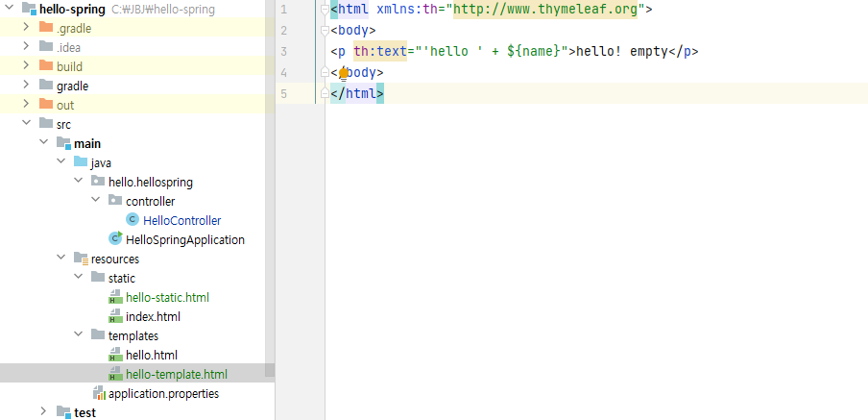Click the test module folder icon
Image resolution: width=868 pixels, height=420 pixels.
[x=63, y=412]
